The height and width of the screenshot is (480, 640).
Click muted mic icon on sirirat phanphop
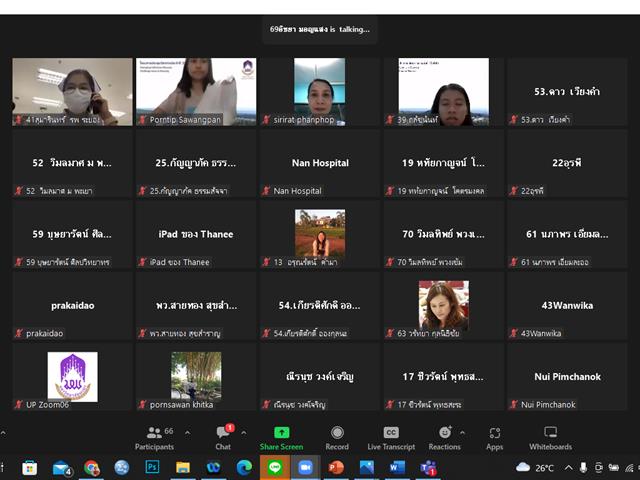(x=266, y=120)
